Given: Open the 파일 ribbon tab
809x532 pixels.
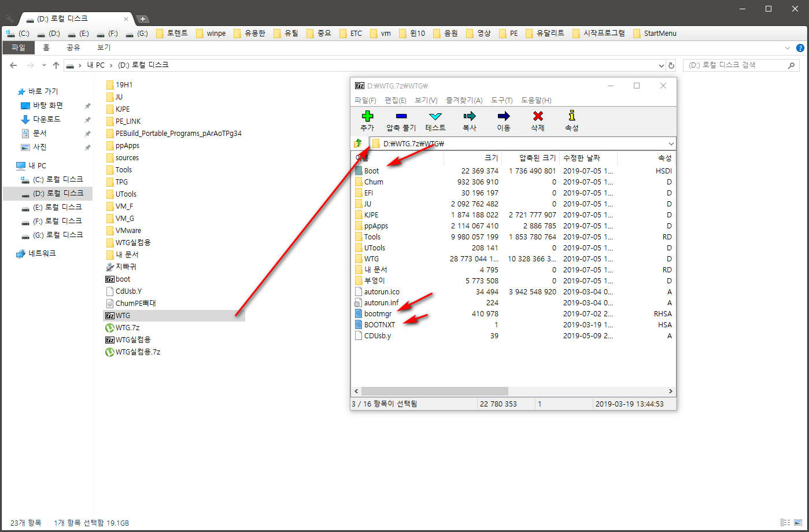Looking at the screenshot, I should pyautogui.click(x=19, y=48).
